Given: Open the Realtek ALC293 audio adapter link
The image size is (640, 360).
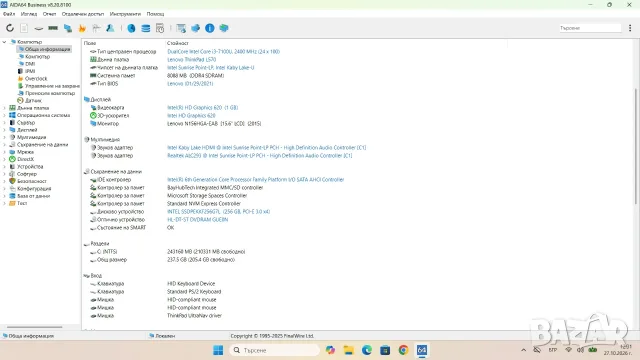Looking at the screenshot, I should [260, 156].
